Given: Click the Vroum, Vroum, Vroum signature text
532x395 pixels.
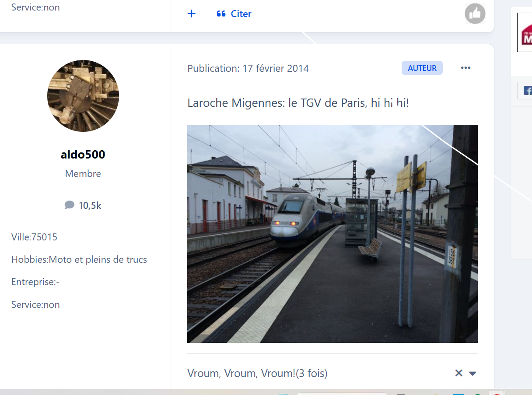Looking at the screenshot, I should 257,374.
